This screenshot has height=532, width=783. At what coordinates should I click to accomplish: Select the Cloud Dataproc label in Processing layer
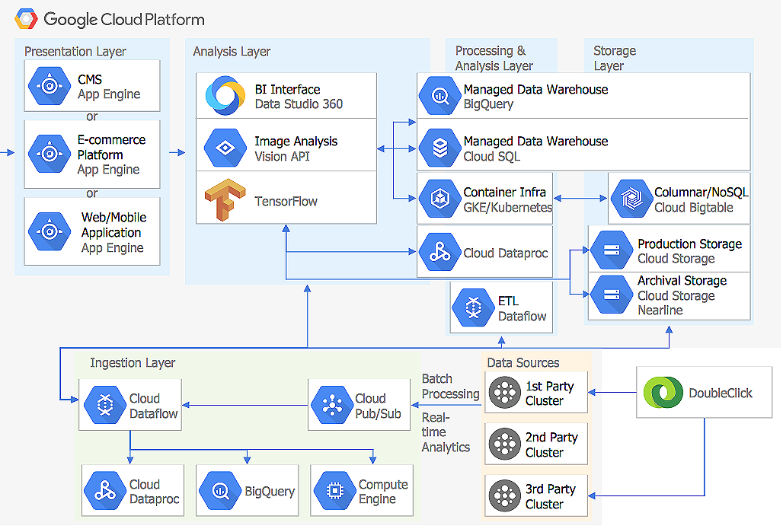click(x=506, y=253)
